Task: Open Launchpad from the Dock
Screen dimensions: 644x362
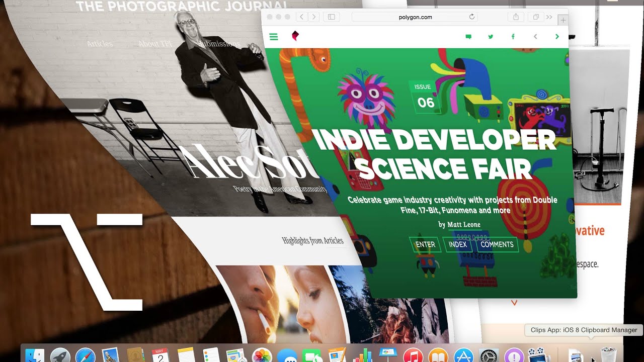Action: pyautogui.click(x=60, y=355)
